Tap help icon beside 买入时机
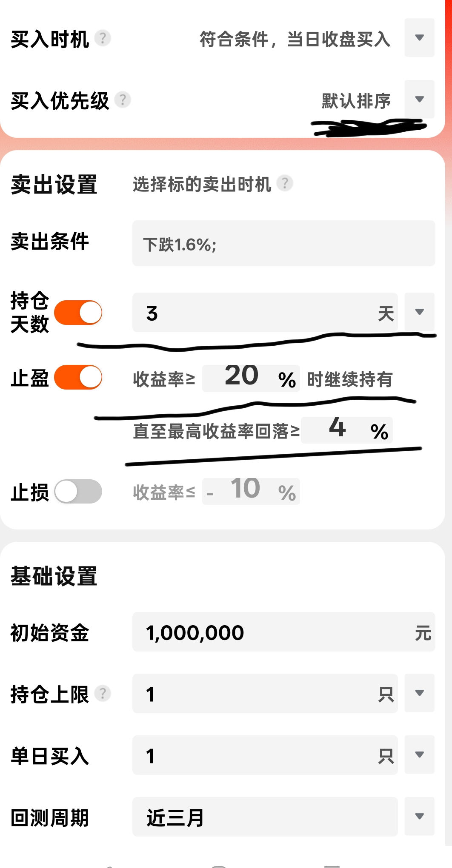452x868 pixels. click(x=103, y=38)
